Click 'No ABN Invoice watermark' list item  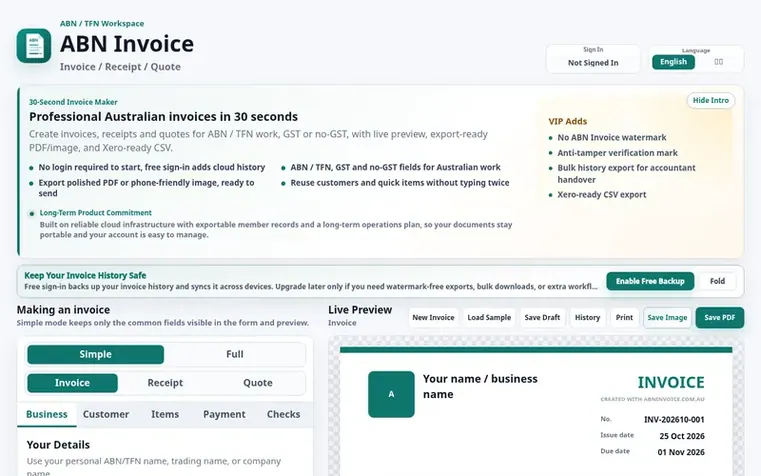[x=612, y=137]
